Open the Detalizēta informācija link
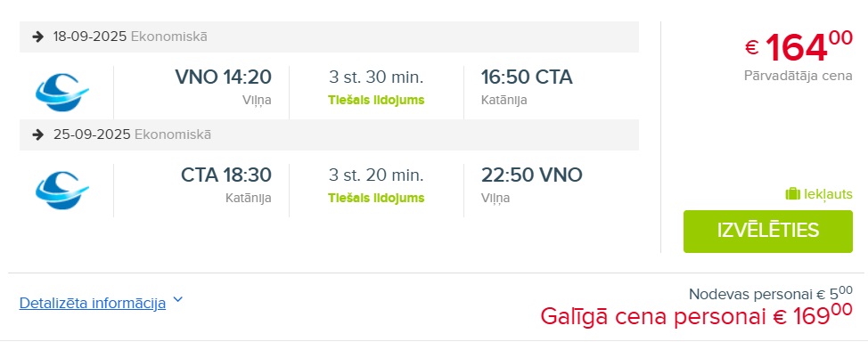The image size is (868, 342). [93, 304]
